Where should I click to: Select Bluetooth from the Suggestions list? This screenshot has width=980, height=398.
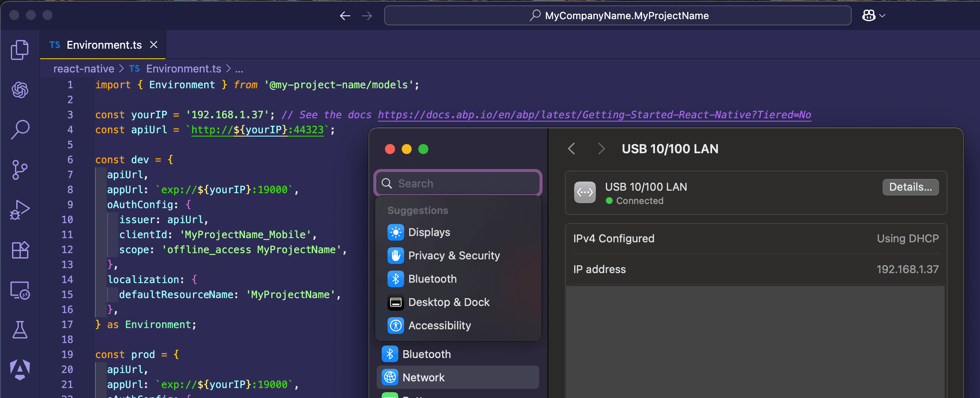(432, 279)
